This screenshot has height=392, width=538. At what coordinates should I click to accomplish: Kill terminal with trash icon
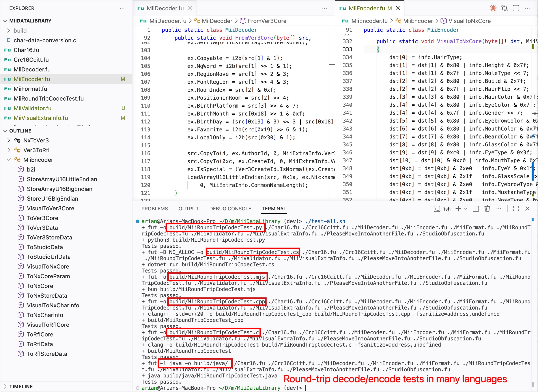487,209
